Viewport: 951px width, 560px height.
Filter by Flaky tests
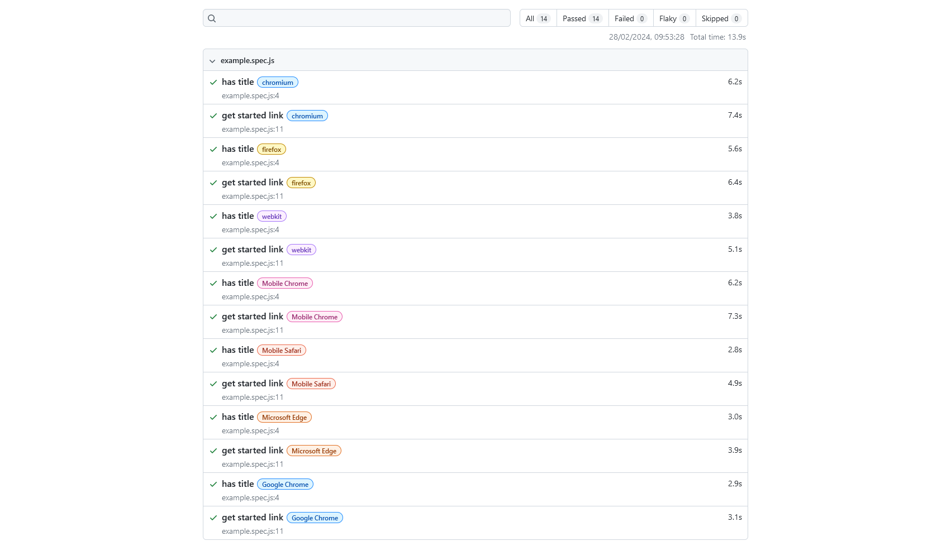[x=674, y=18]
